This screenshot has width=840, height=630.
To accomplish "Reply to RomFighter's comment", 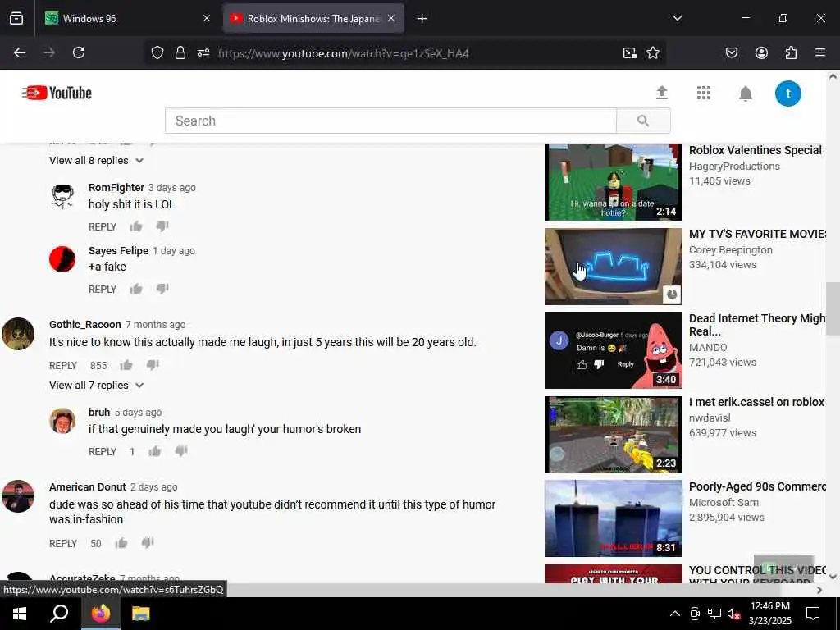I will pos(103,227).
